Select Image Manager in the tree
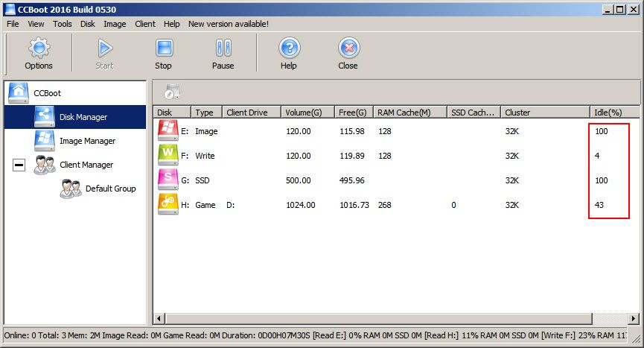 (88, 141)
